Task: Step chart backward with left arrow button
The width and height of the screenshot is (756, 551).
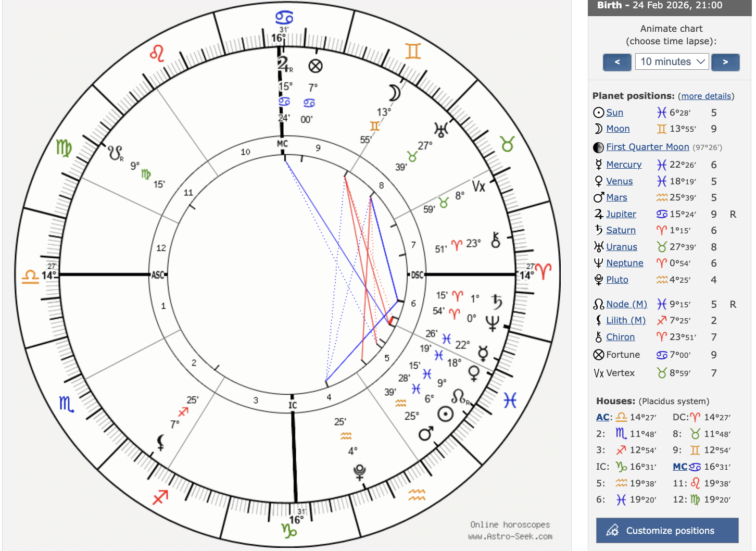Action: coord(617,62)
